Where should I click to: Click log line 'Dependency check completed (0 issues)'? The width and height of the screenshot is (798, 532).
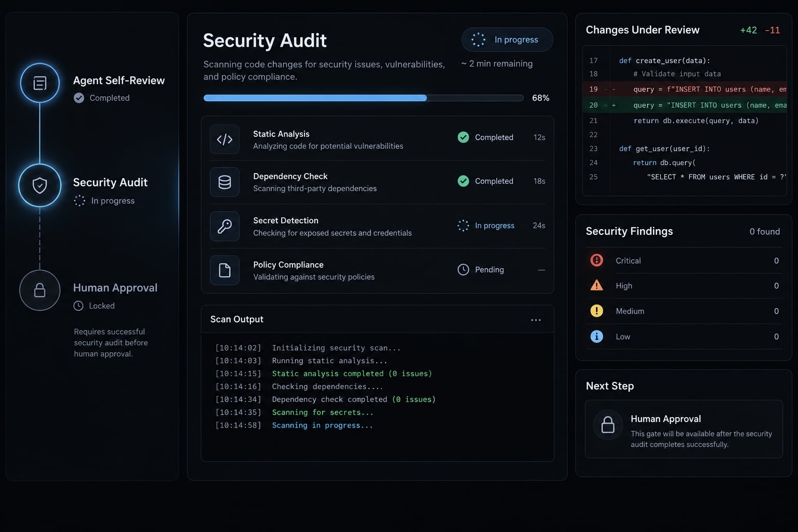354,400
